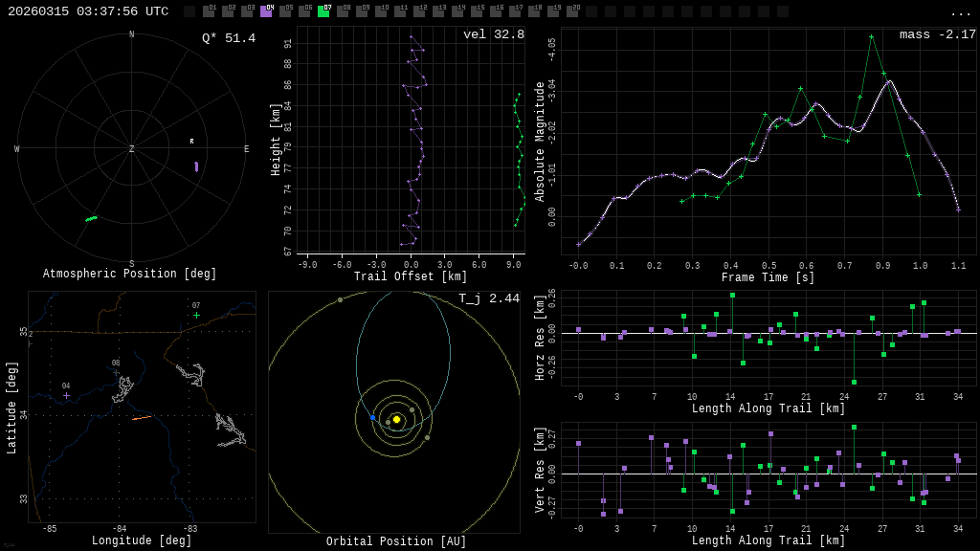Toggle the purple station 04 box
980x551 pixels.
[266, 11]
